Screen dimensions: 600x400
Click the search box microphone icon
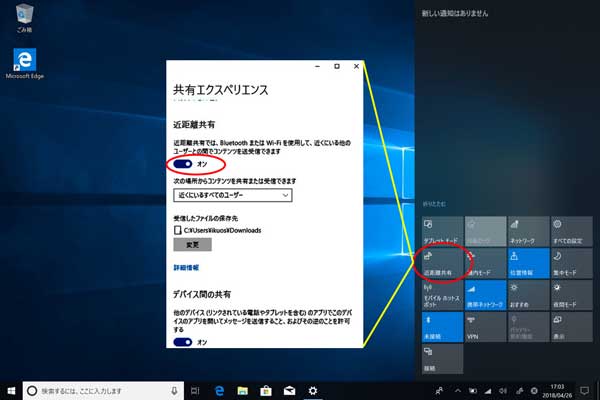pyautogui.click(x=174, y=391)
